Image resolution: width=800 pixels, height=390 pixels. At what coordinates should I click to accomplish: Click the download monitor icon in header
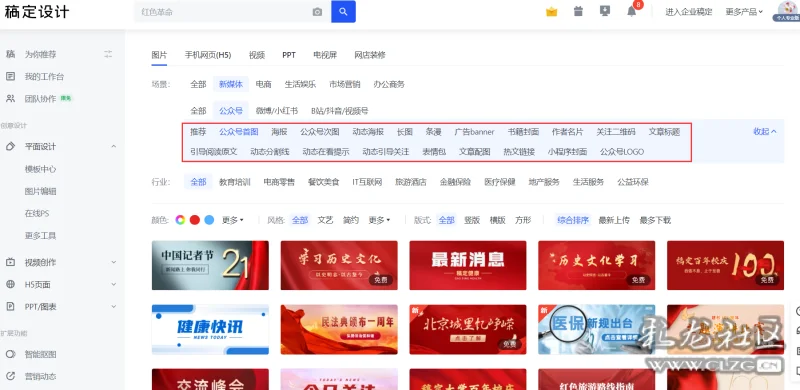pyautogui.click(x=605, y=11)
